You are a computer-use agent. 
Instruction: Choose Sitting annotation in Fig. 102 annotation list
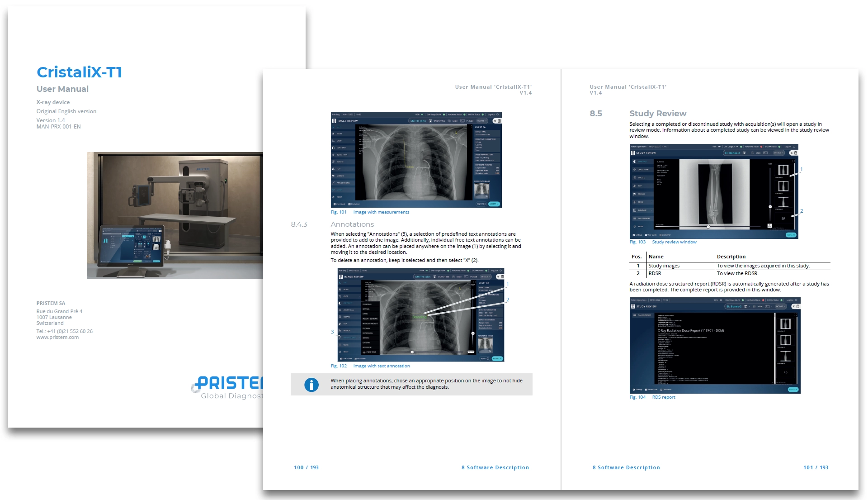tap(370, 309)
